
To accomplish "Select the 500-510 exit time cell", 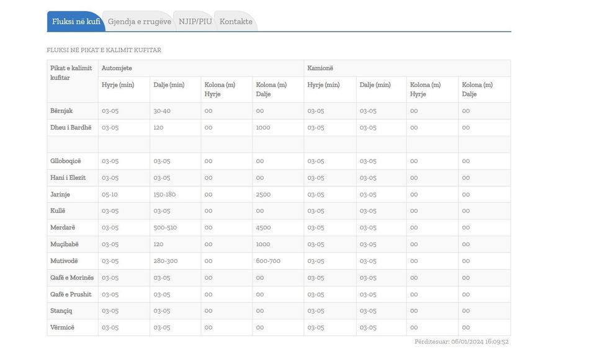I will point(165,228).
